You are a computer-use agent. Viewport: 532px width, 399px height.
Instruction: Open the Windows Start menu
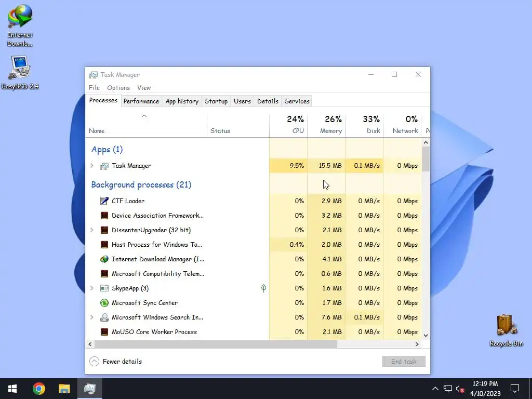pyautogui.click(x=12, y=389)
